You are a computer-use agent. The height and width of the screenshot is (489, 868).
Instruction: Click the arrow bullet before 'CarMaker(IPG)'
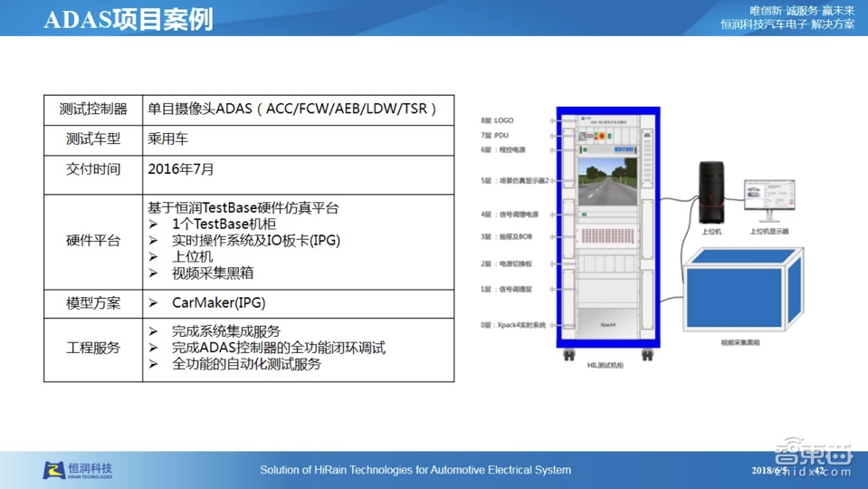pyautogui.click(x=153, y=303)
